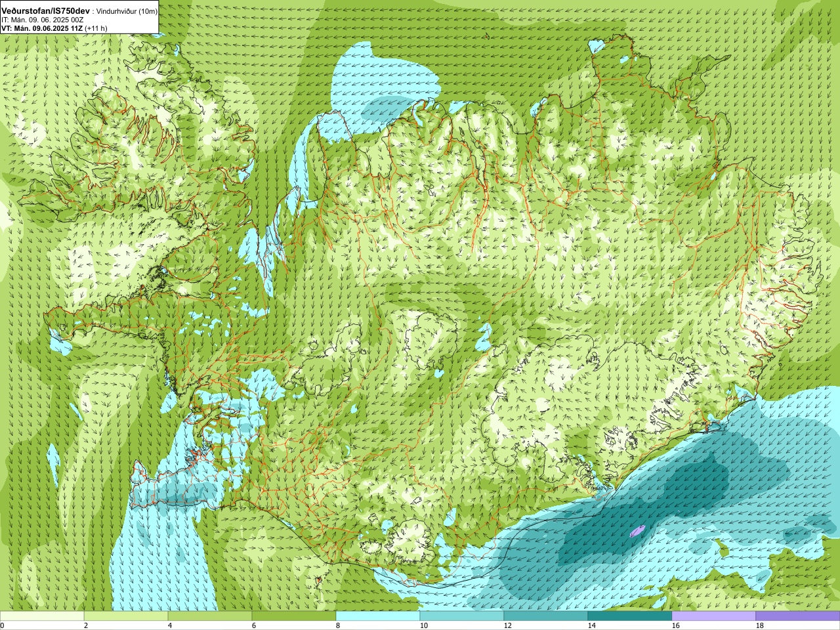The width and height of the screenshot is (840, 630).
Task: Pick the dark green 6–8 legend swatch
Action: (x=294, y=616)
